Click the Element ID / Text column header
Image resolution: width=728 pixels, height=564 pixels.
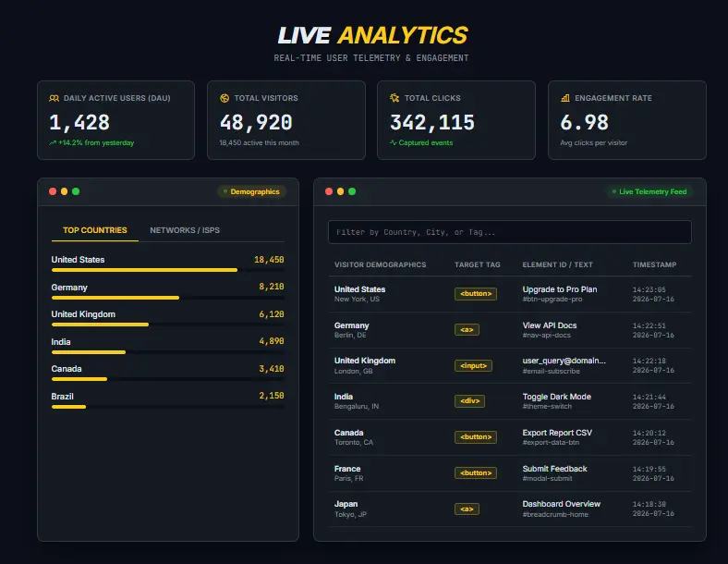tap(558, 264)
